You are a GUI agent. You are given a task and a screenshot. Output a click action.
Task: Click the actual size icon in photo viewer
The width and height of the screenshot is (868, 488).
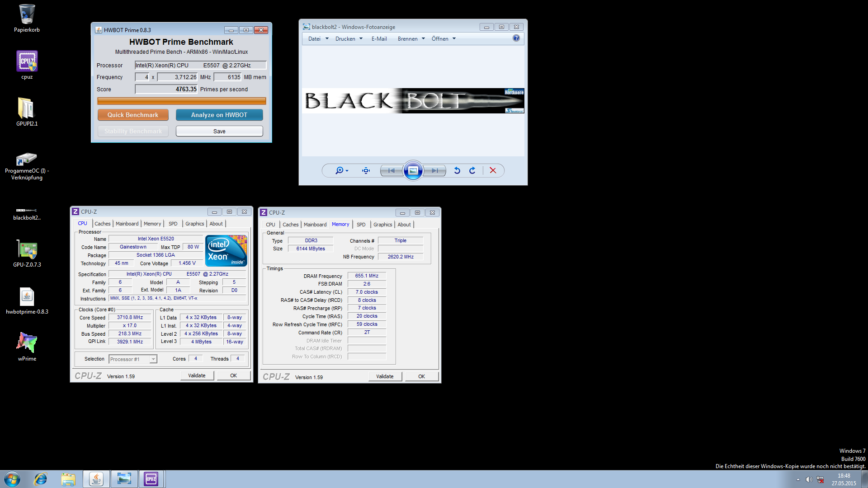point(366,170)
